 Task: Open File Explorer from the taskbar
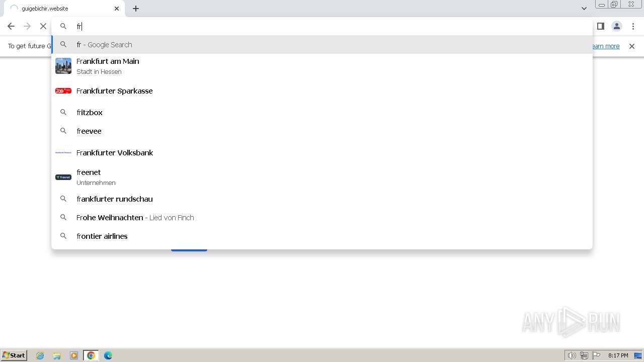[x=57, y=355]
